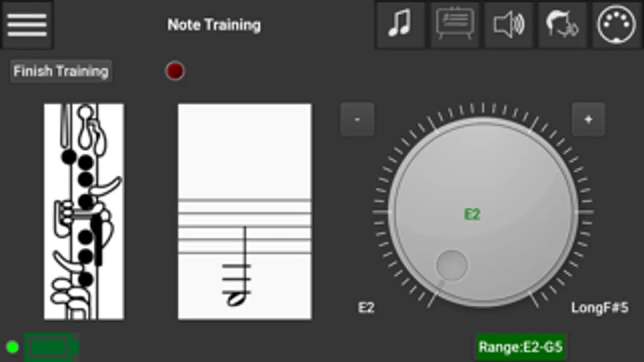This screenshot has width=644, height=362.
Task: Select the clarinet fingering diagram
Action: [x=83, y=211]
